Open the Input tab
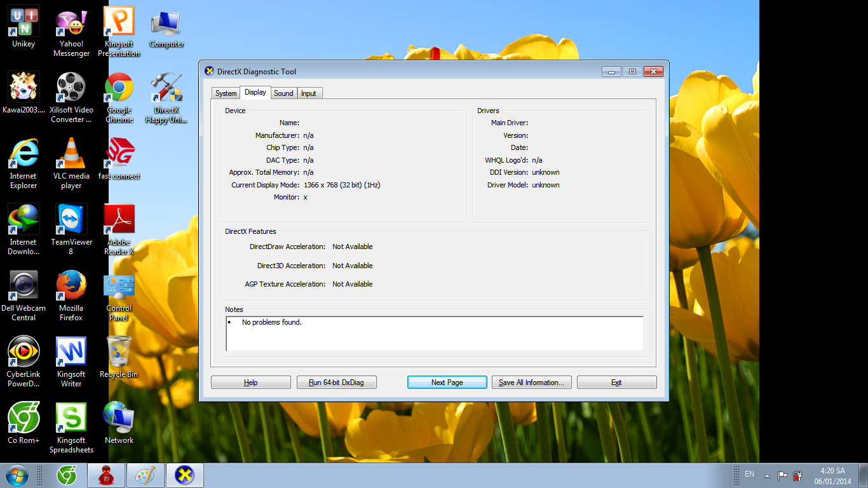Screen dimensions: 868x488 click(309, 93)
